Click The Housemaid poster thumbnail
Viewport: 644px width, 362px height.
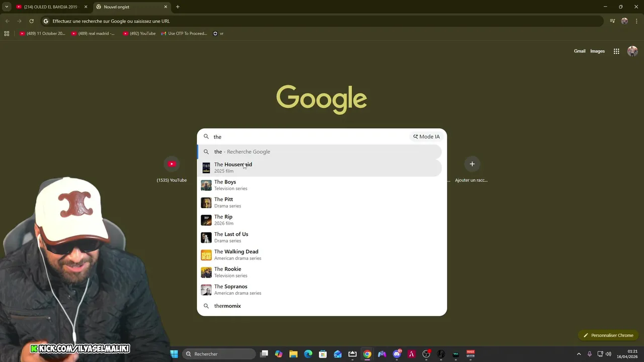click(x=206, y=168)
